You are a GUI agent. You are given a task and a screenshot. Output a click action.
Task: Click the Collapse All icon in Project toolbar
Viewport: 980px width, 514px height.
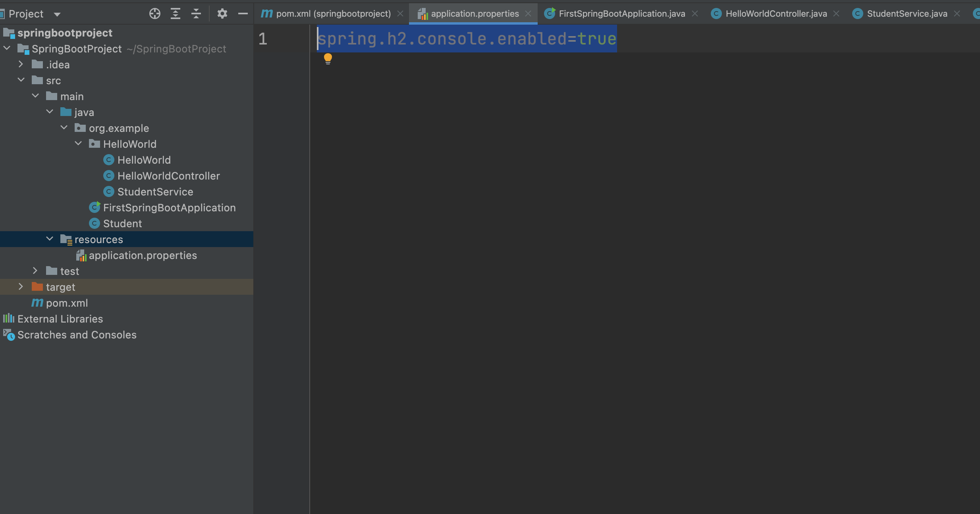point(196,14)
